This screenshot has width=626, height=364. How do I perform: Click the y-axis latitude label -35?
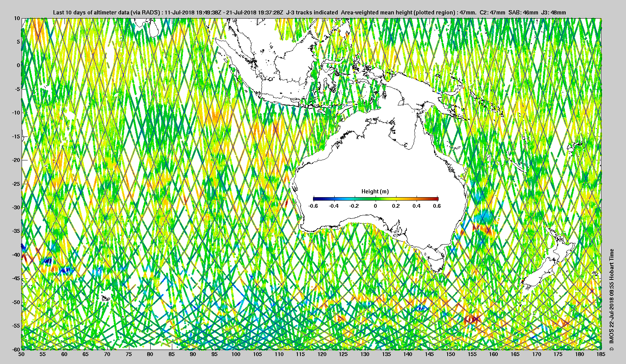(16, 231)
